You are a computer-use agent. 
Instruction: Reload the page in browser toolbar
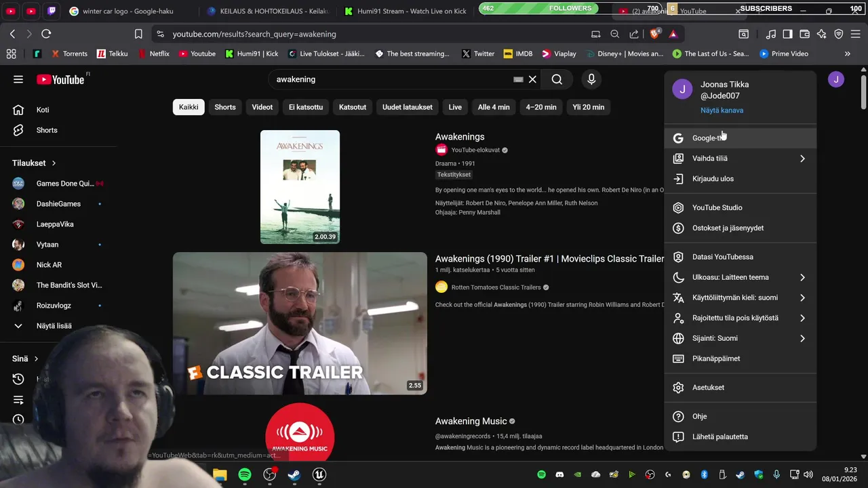click(46, 34)
